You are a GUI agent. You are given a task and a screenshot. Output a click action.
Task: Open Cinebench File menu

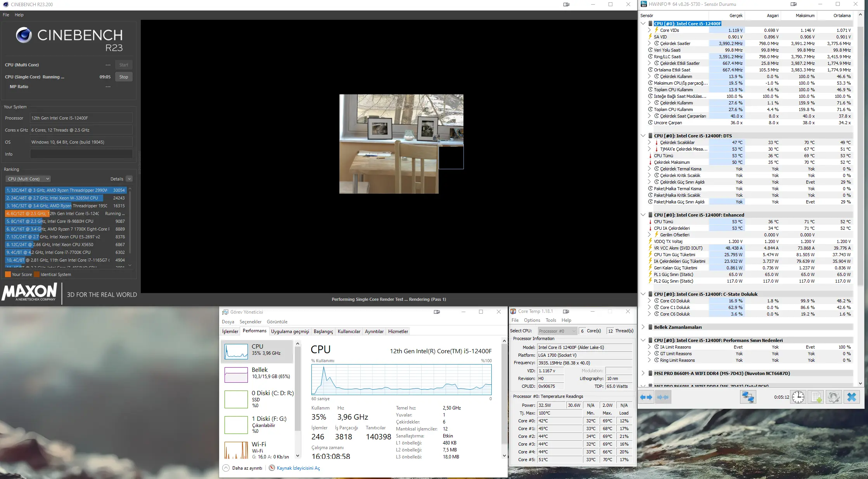point(6,15)
